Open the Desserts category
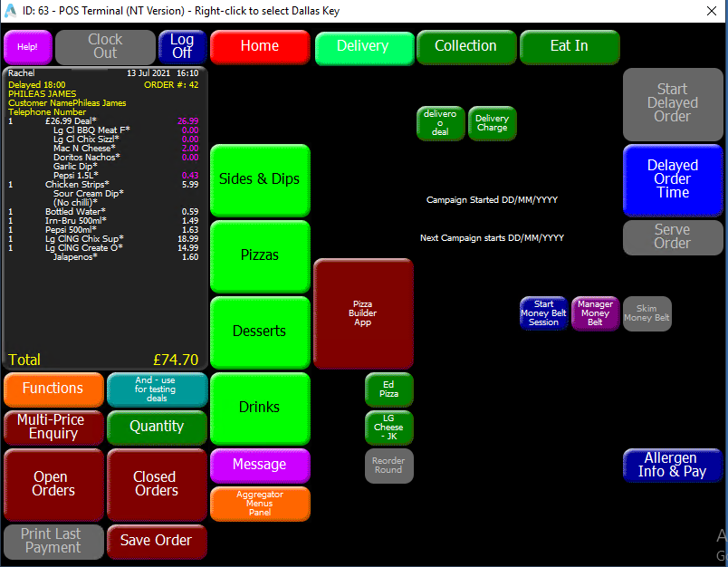This screenshot has height=567, width=728. [259, 331]
